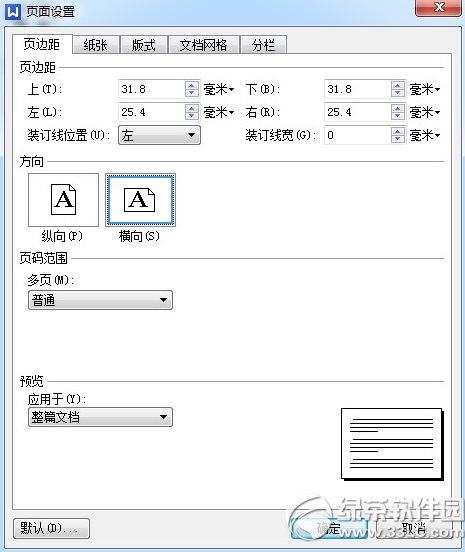Decrease the 装订线宽(G) gutter width
This screenshot has width=465, height=552.
[x=398, y=139]
